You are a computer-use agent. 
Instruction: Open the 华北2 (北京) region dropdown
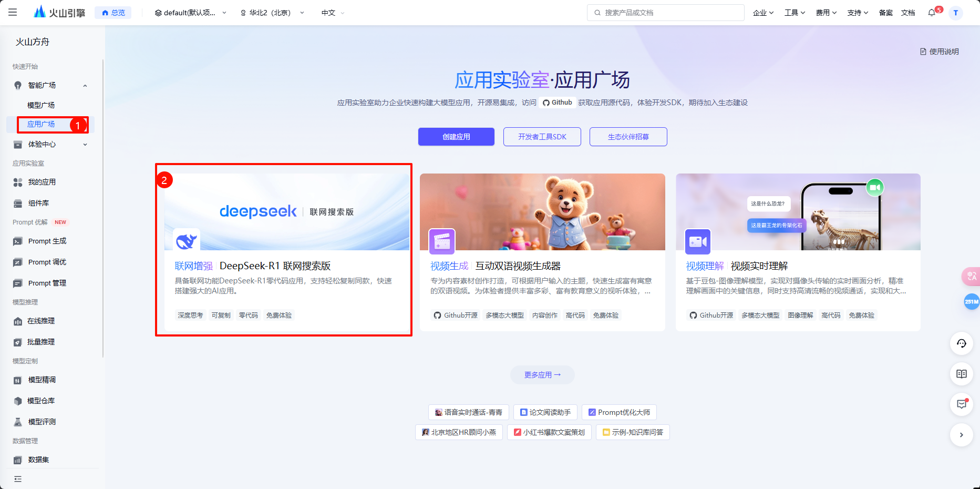(272, 13)
